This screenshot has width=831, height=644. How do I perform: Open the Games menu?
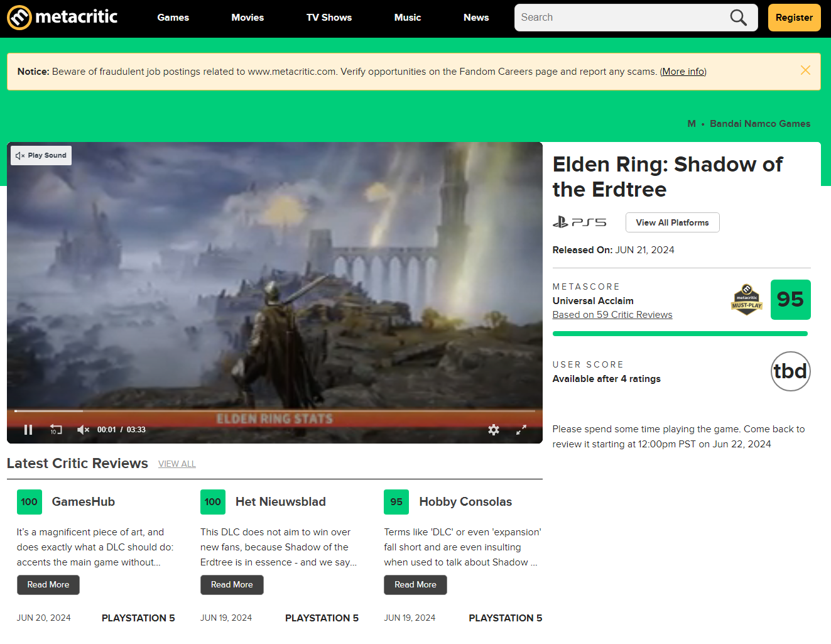173,18
